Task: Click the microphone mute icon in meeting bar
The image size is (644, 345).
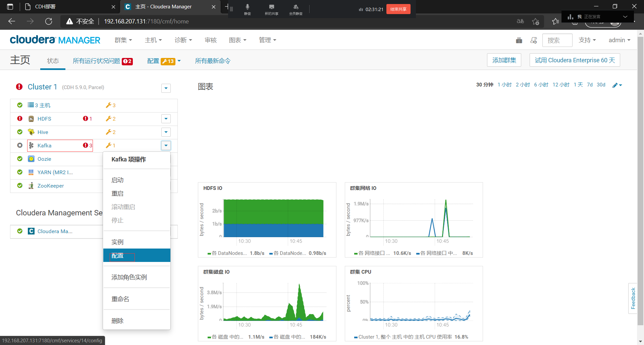Action: tap(247, 7)
